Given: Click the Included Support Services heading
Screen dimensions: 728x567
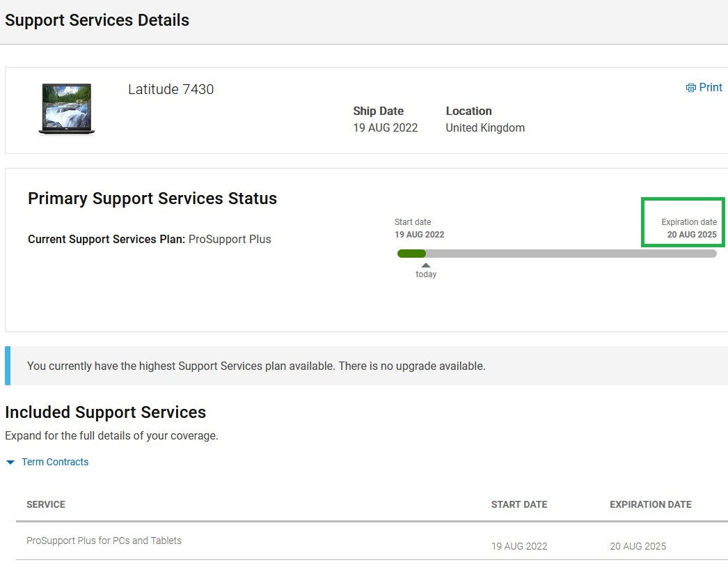Looking at the screenshot, I should 105,412.
